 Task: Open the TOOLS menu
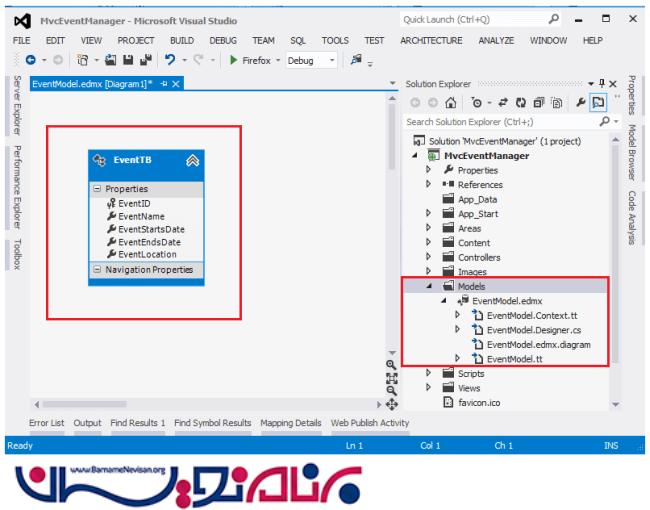pos(335,40)
